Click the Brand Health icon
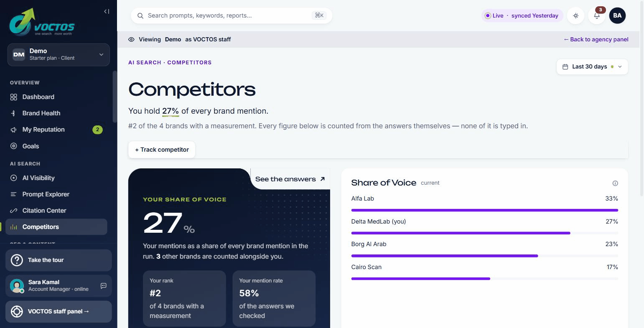644x328 pixels. coord(14,113)
